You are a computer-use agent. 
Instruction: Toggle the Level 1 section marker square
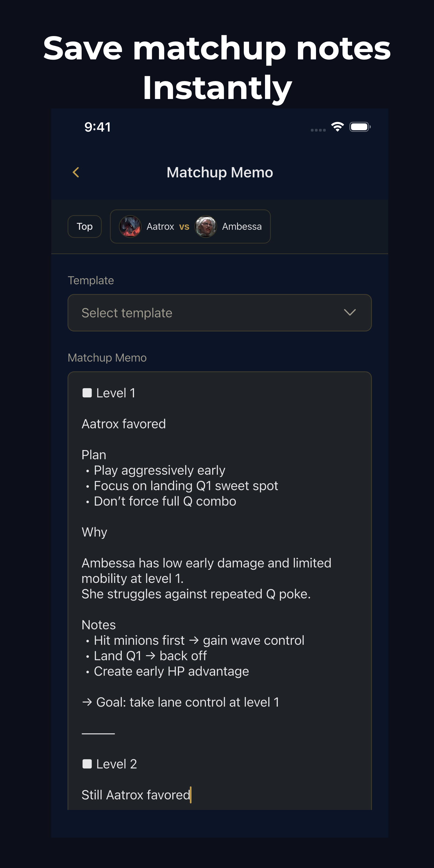87,392
